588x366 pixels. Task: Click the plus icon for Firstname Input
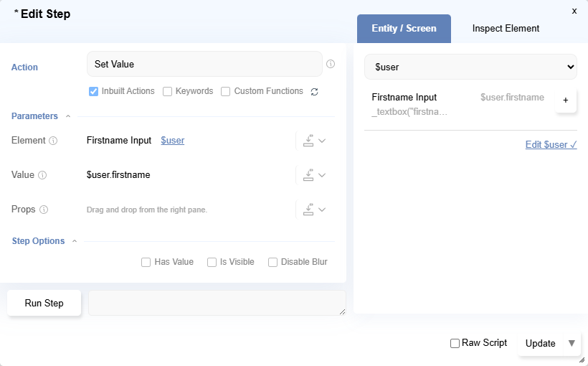click(565, 101)
